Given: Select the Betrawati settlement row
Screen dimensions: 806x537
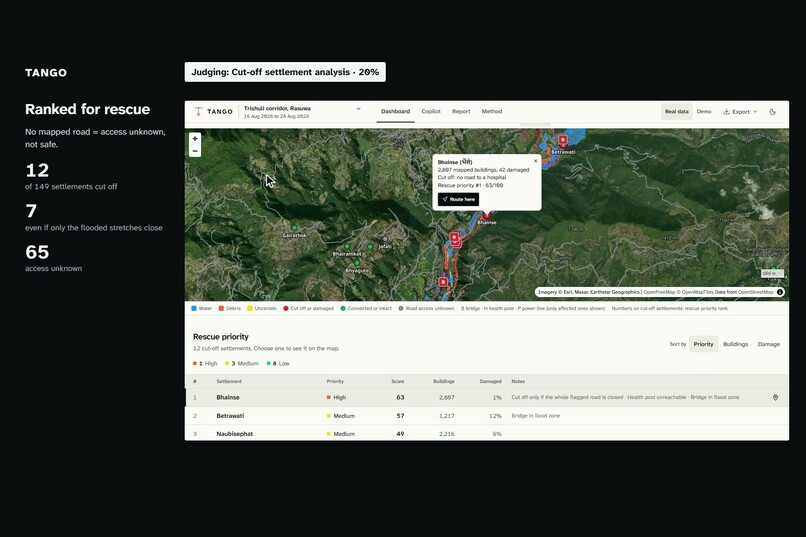Looking at the screenshot, I should [x=487, y=416].
